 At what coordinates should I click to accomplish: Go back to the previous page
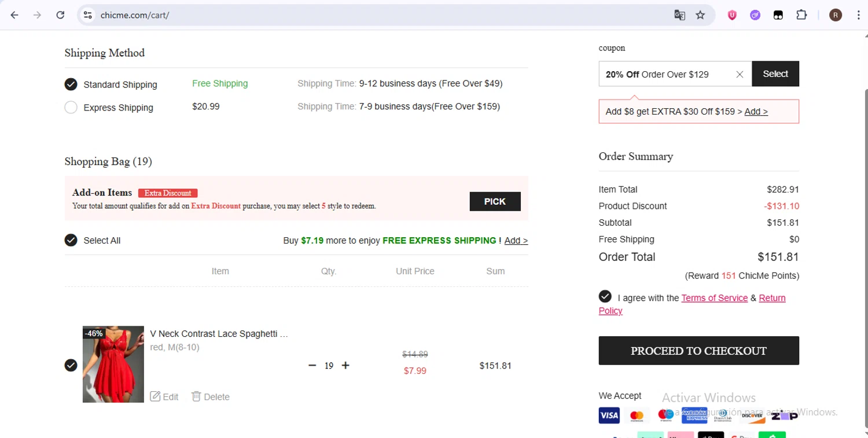pos(14,15)
